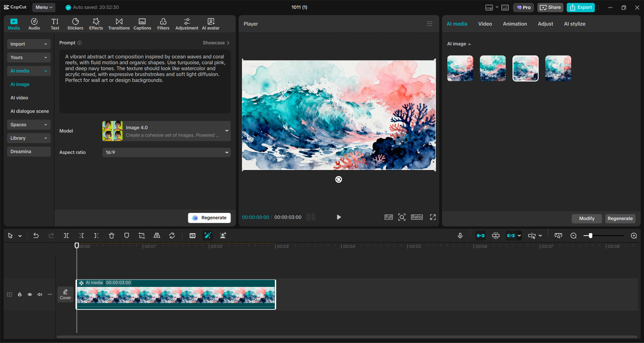Toggle auto-snap magnet in the timeline
This screenshot has height=343, width=644.
coord(481,235)
